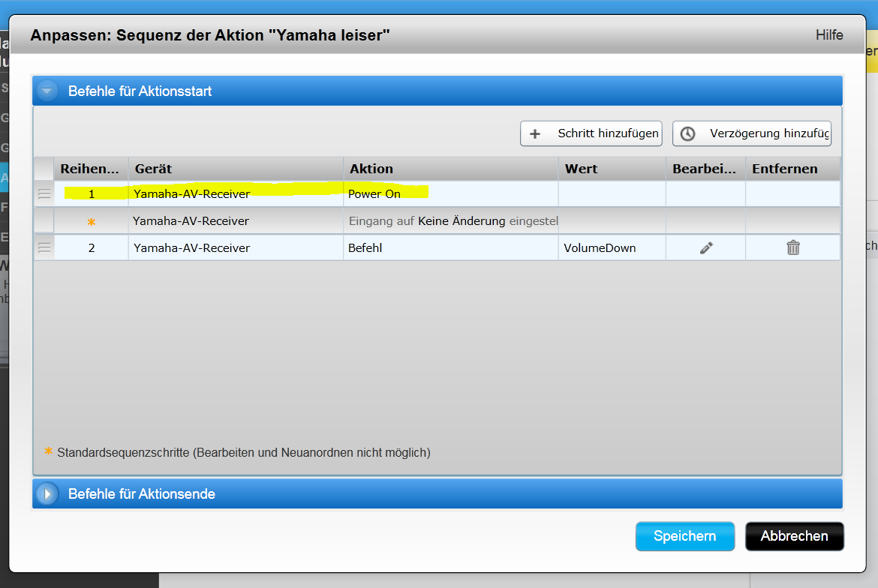The image size is (878, 588).
Task: Click the orange asterisk in the default step row
Action: point(92,222)
